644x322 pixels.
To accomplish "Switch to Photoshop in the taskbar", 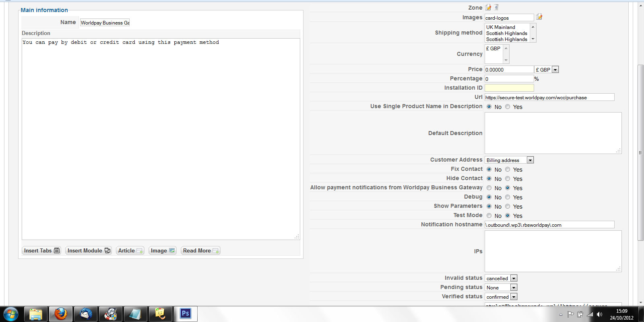I will point(186,314).
